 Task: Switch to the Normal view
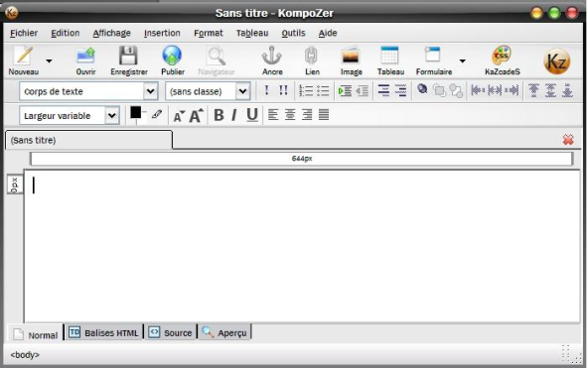point(36,334)
